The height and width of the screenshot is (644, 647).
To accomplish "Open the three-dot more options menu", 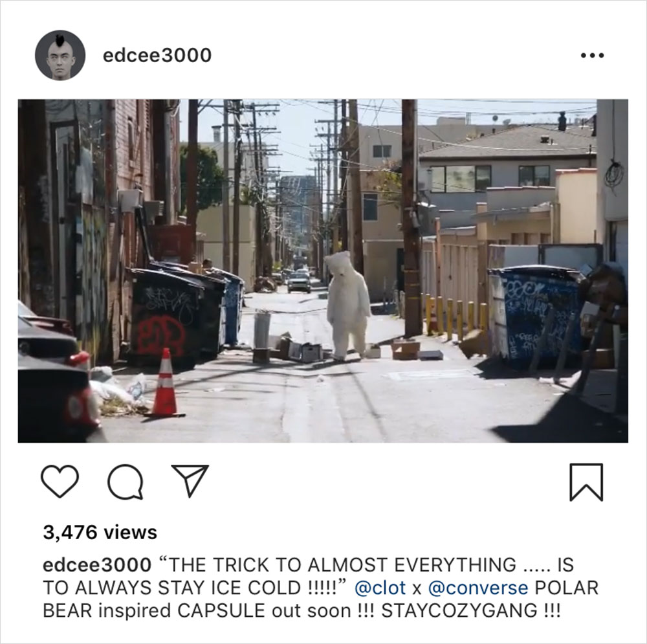I will coord(592,55).
